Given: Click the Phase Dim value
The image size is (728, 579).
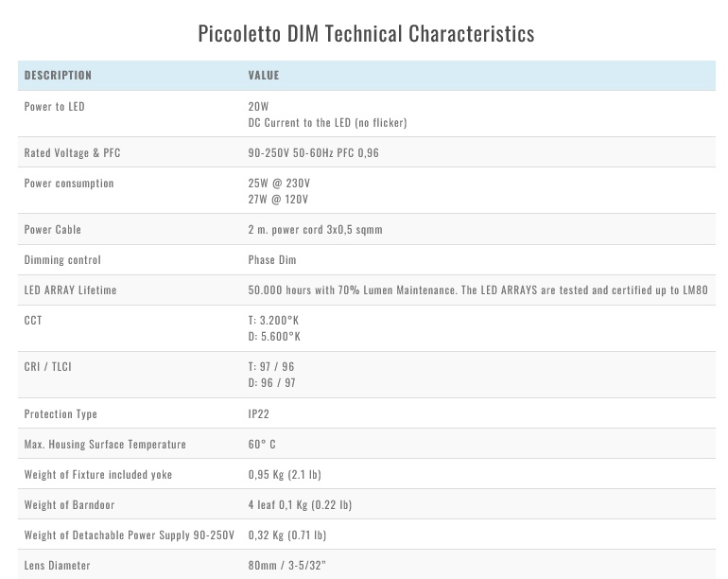Looking at the screenshot, I should pyautogui.click(x=272, y=260).
